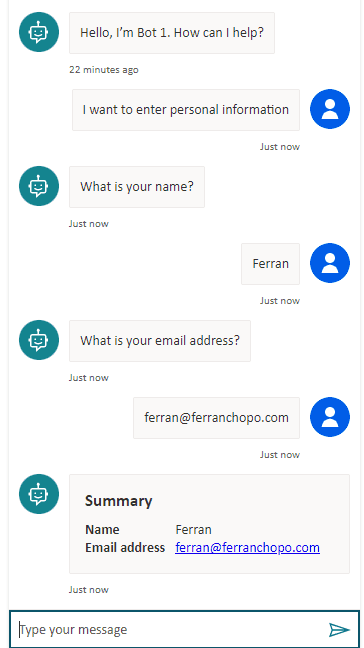Click the bot avatar beside the email address question
This screenshot has width=364, height=648.
coord(39,340)
